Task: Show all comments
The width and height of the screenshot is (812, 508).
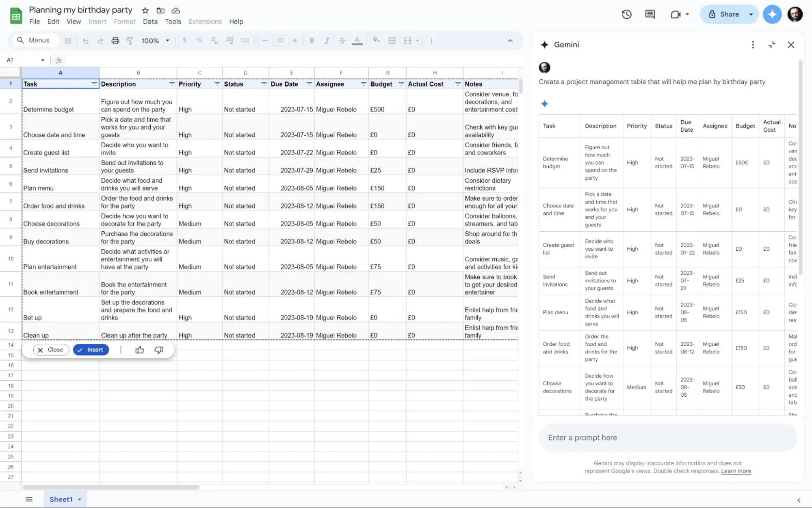Action: tap(650, 14)
